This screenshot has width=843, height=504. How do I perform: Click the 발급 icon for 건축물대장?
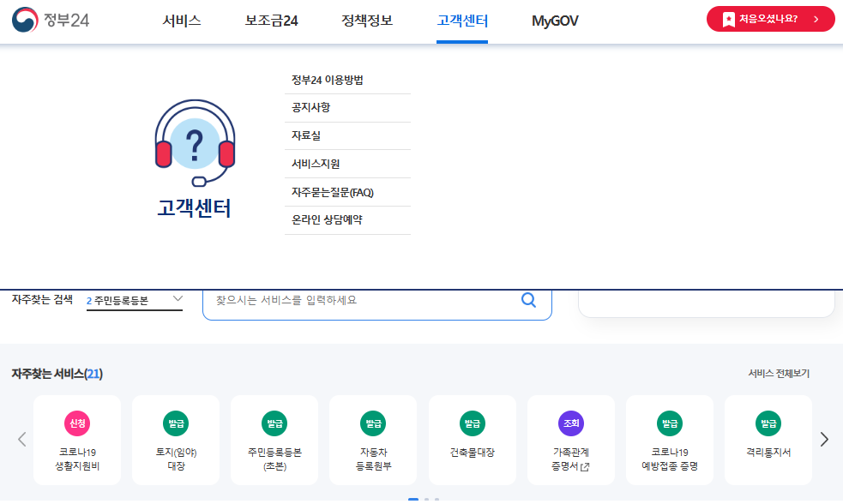coord(472,423)
